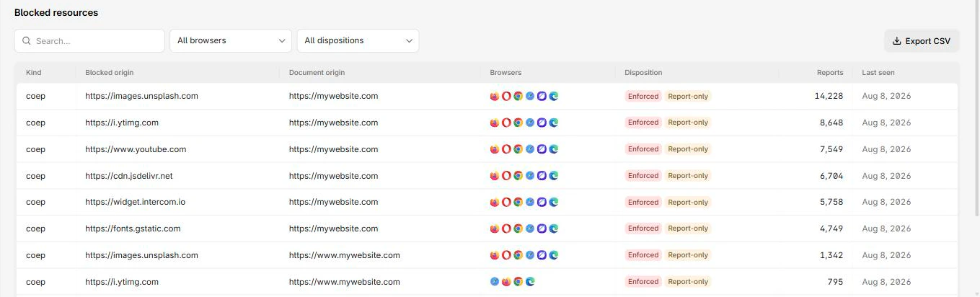
Task: Click Safari icon in the fonts.gstatic.com row
Action: point(530,229)
